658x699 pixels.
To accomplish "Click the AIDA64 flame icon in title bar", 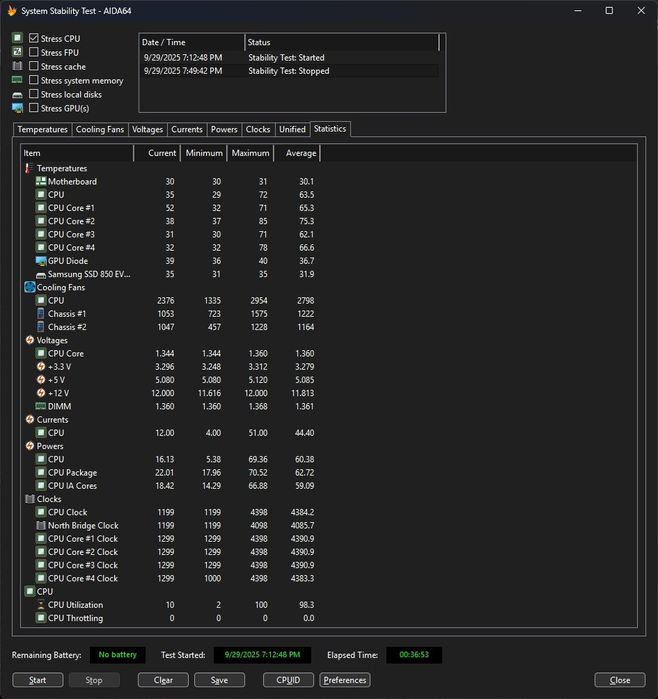I will 12,11.
